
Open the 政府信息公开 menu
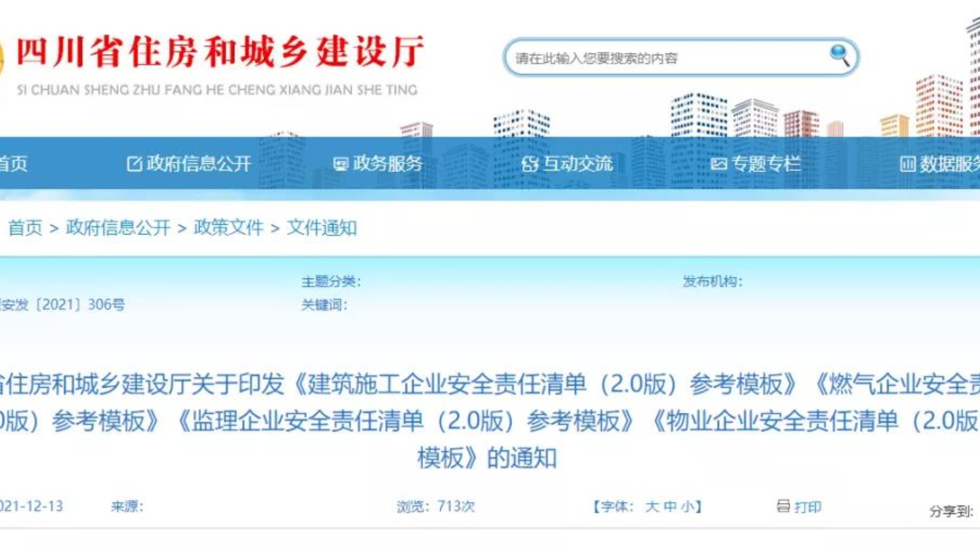pyautogui.click(x=199, y=164)
